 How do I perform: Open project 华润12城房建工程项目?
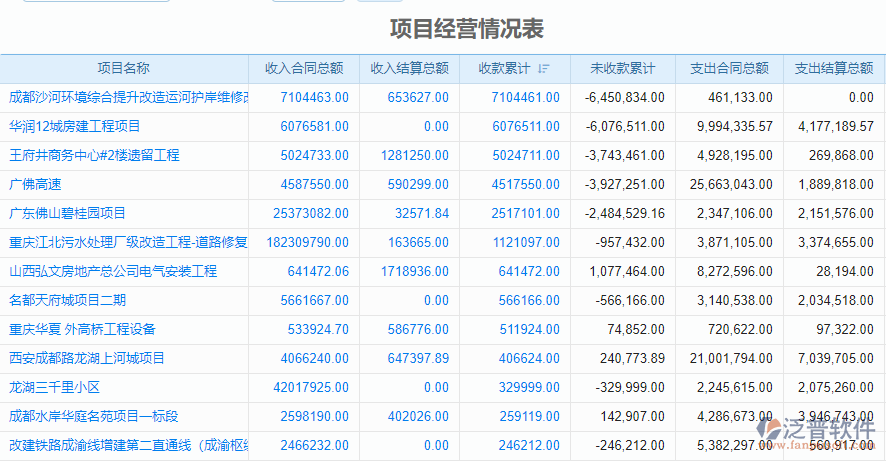(75, 126)
